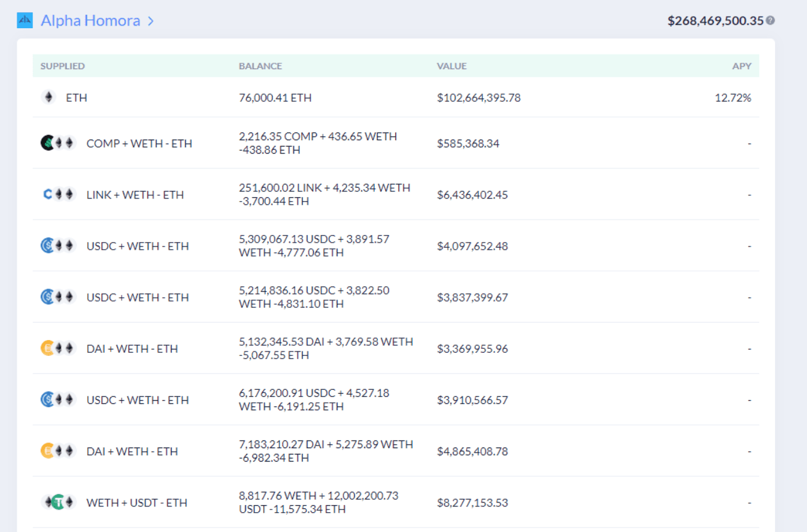Select the DAI + WETH - ETH label beside $4,865,408.78
The height and width of the screenshot is (532, 807).
(133, 451)
